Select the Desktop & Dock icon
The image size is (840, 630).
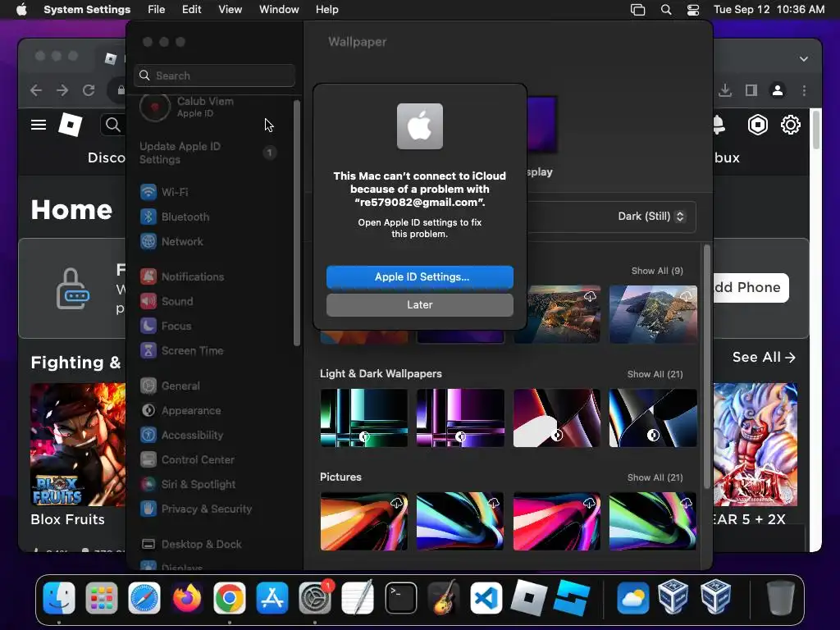point(148,545)
